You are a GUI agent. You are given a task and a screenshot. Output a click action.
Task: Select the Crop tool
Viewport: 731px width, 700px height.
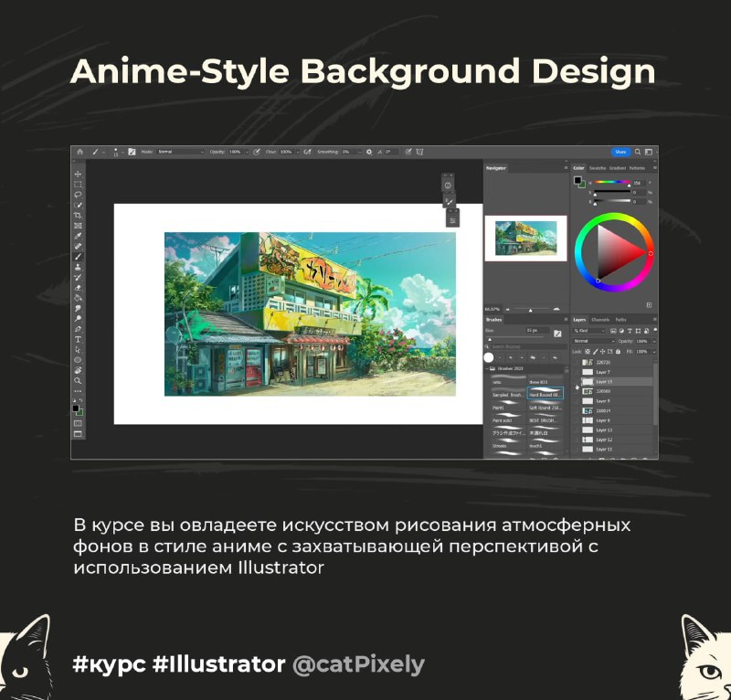tap(78, 215)
